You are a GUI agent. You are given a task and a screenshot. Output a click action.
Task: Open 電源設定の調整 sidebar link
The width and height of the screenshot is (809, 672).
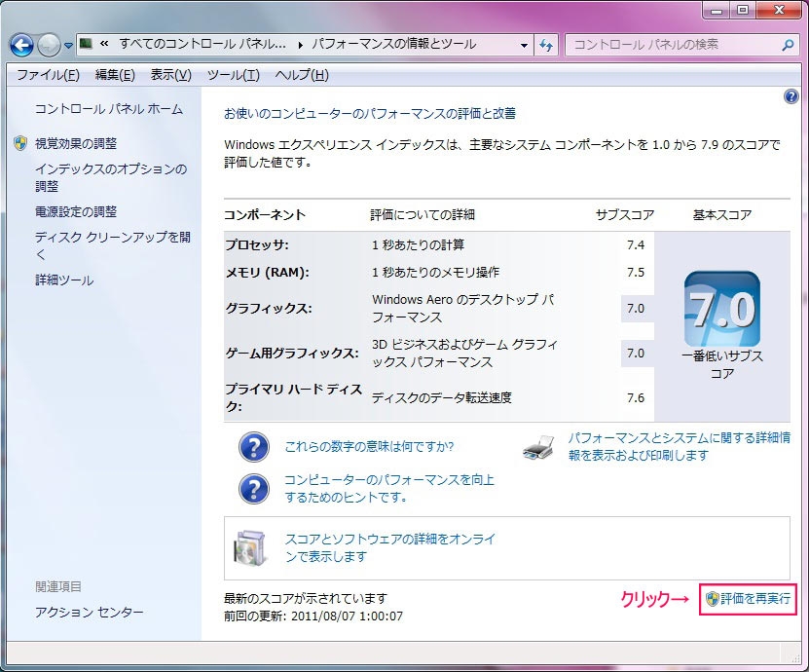(76, 211)
